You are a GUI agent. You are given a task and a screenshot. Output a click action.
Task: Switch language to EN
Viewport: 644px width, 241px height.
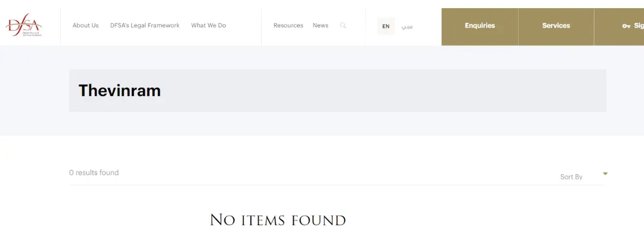(385, 26)
